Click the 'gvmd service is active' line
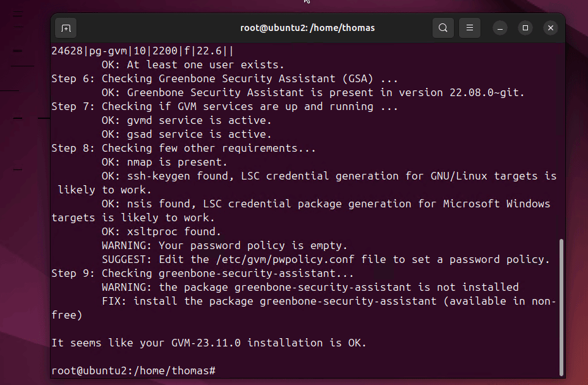This screenshot has width=588, height=385. pos(186,120)
